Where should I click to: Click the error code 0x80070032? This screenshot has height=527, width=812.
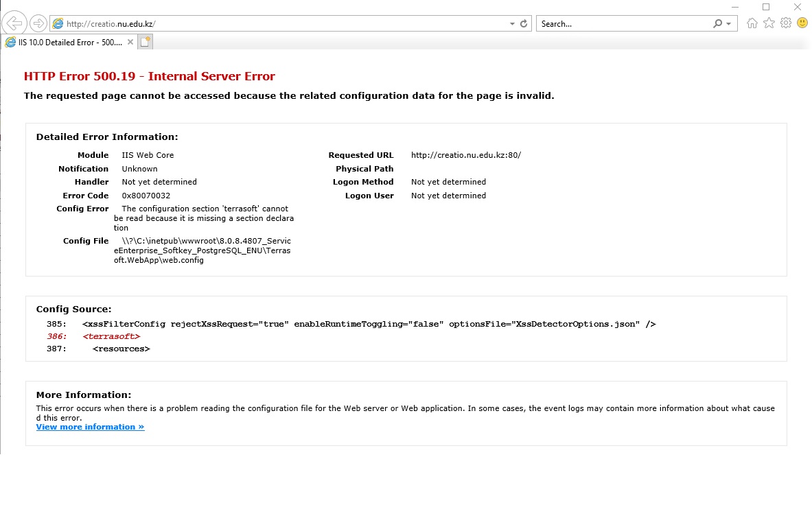coord(146,196)
